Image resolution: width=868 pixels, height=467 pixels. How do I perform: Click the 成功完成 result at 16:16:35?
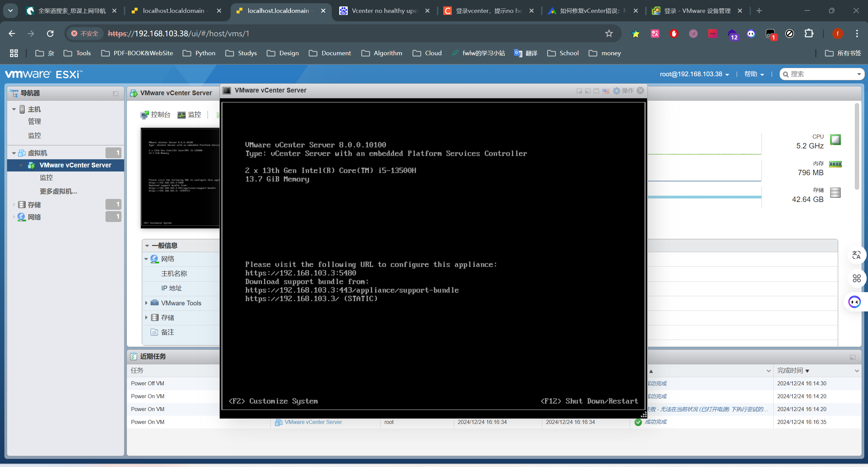[x=655, y=422]
